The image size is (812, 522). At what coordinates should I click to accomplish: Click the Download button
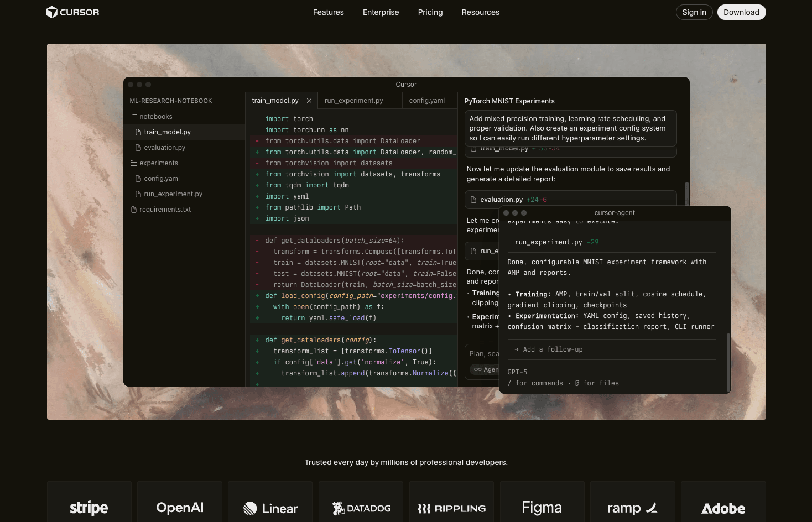[741, 12]
